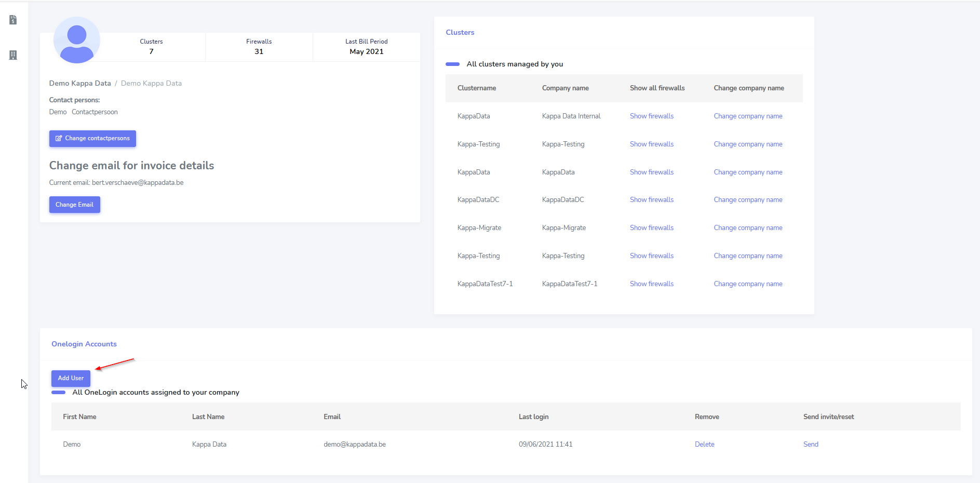The image size is (980, 483).
Task: Click the building icon in the sidebar
Action: tap(13, 55)
